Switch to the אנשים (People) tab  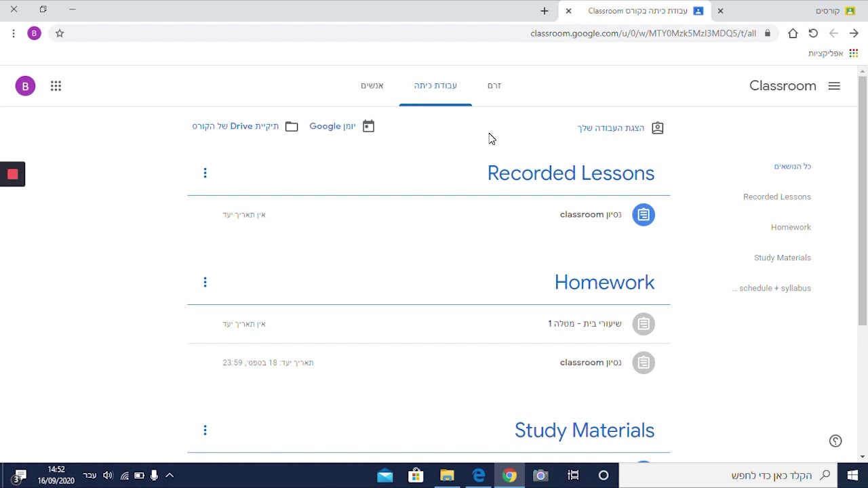point(372,85)
